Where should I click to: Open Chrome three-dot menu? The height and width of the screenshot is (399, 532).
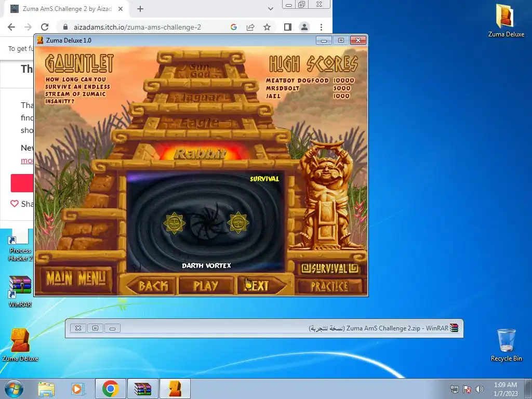pyautogui.click(x=321, y=27)
